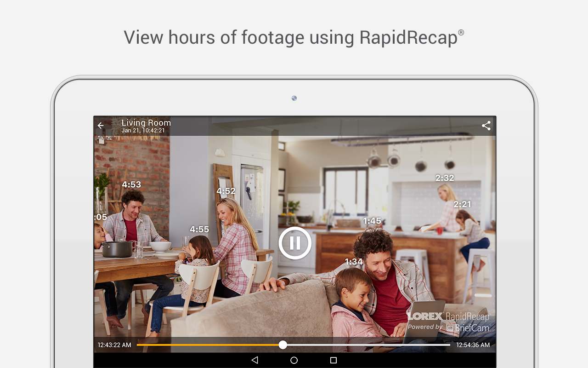Tap the 12:43:22 AM start time

click(x=114, y=345)
